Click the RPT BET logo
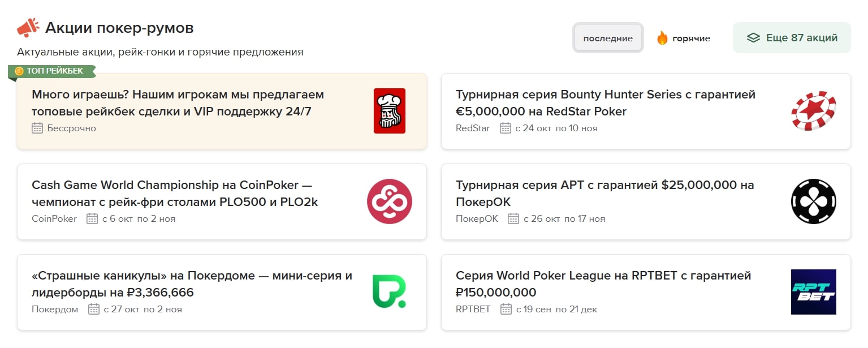 pyautogui.click(x=813, y=292)
